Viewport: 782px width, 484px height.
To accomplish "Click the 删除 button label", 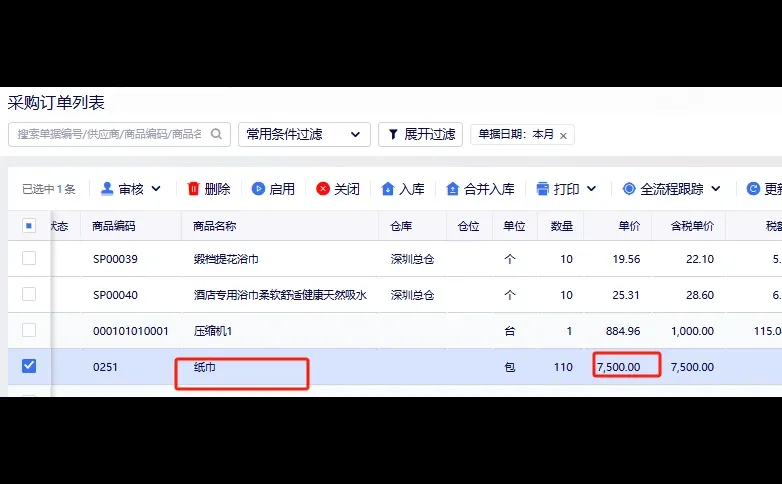I will (217, 189).
